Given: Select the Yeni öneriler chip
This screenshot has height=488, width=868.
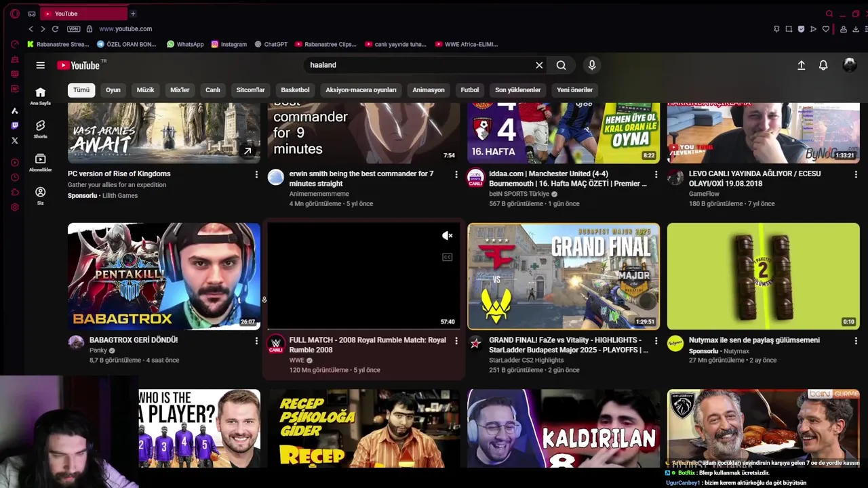Looking at the screenshot, I should [575, 89].
